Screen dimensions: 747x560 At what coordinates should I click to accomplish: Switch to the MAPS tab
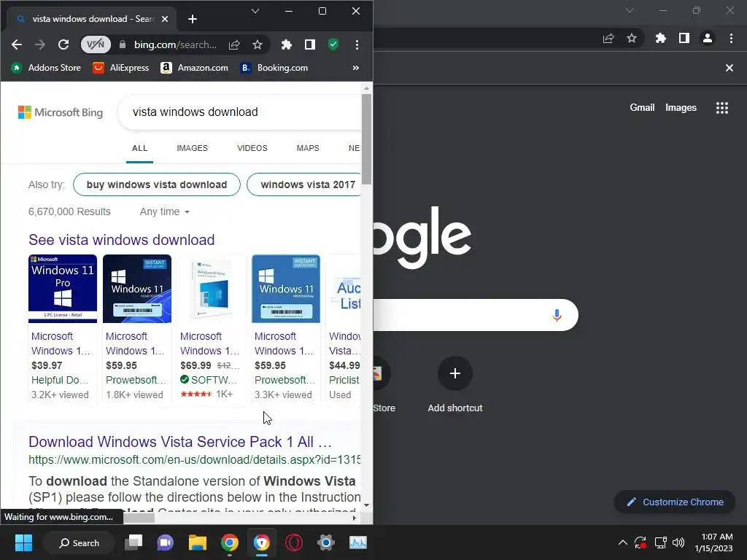308,148
